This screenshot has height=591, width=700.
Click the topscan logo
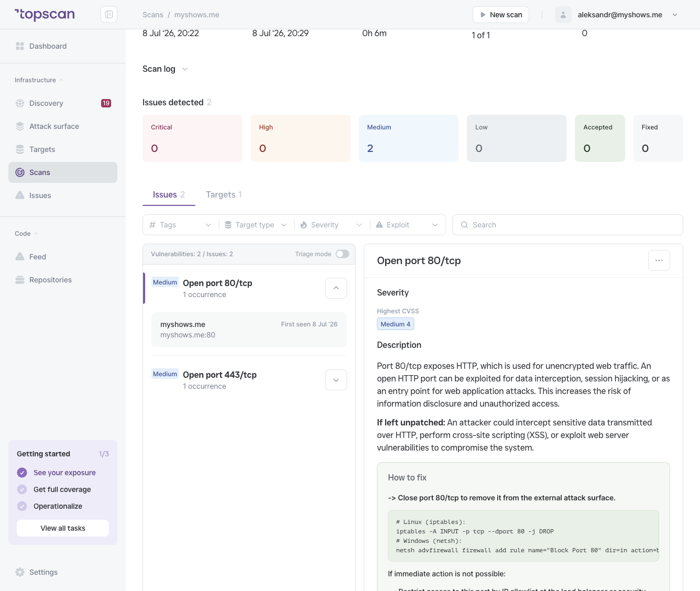pos(45,15)
